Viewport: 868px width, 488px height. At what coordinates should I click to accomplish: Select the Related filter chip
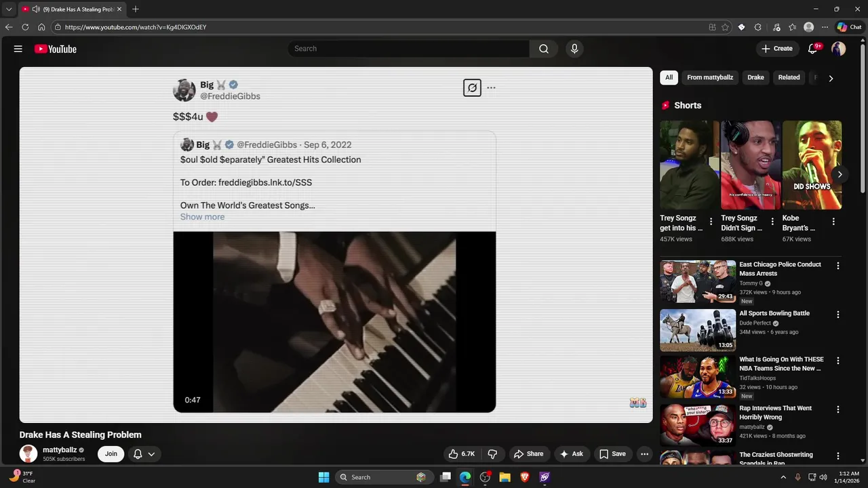789,77
